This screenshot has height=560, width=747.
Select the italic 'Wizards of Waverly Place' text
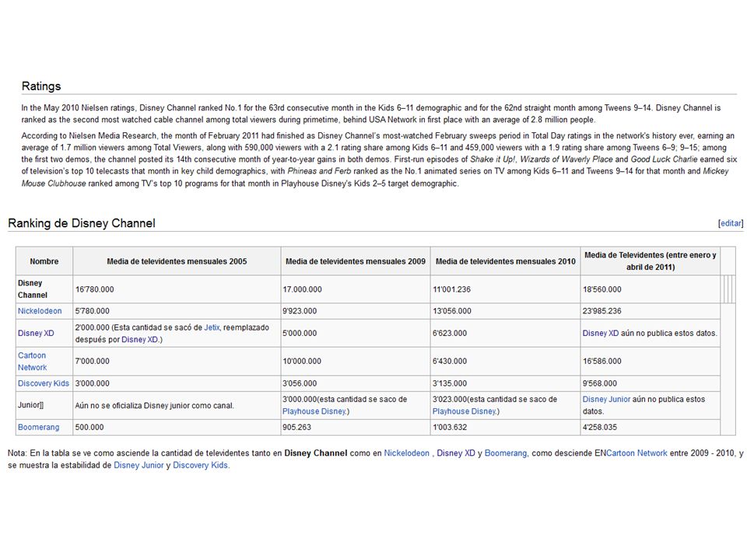point(566,159)
